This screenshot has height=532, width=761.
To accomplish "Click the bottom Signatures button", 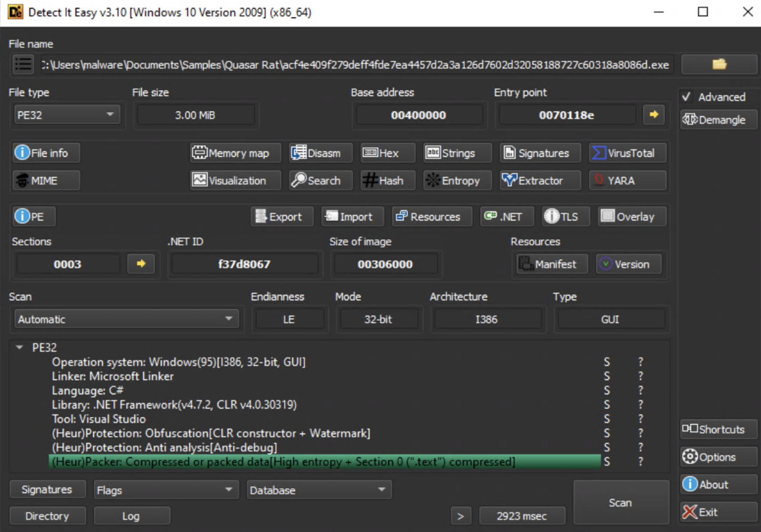I will pyautogui.click(x=47, y=489).
